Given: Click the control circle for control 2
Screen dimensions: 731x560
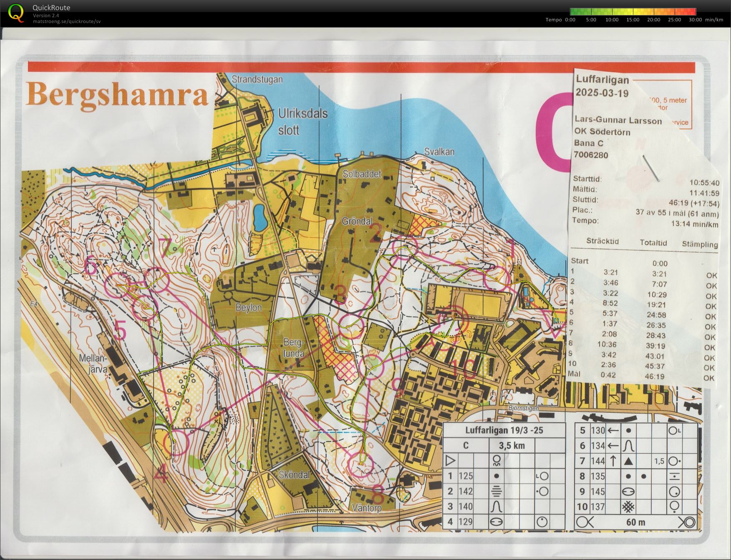Looking at the screenshot, I should (x=406, y=247).
